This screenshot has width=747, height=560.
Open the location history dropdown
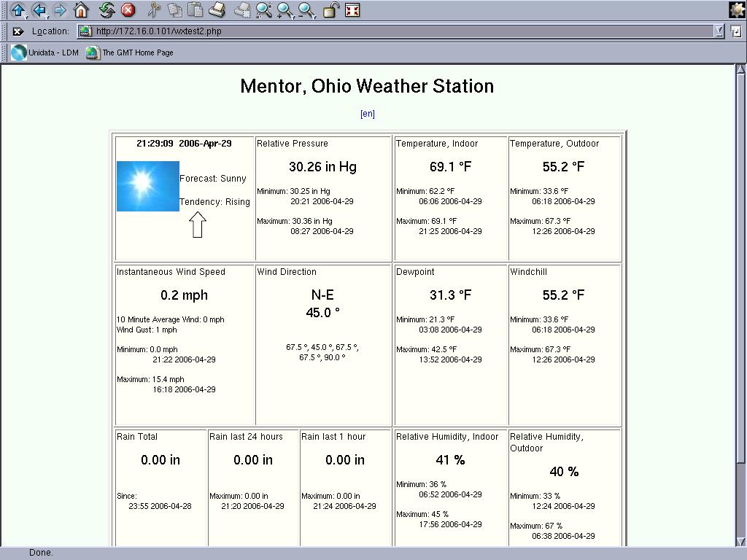[719, 31]
